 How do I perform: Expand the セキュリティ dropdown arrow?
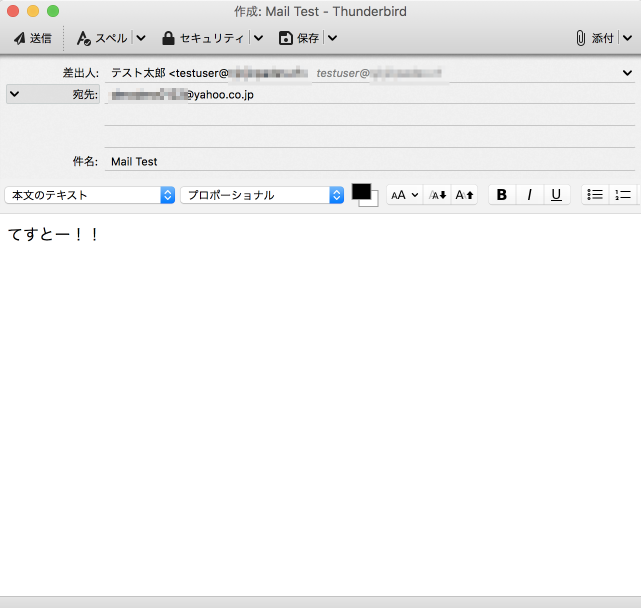click(x=258, y=38)
